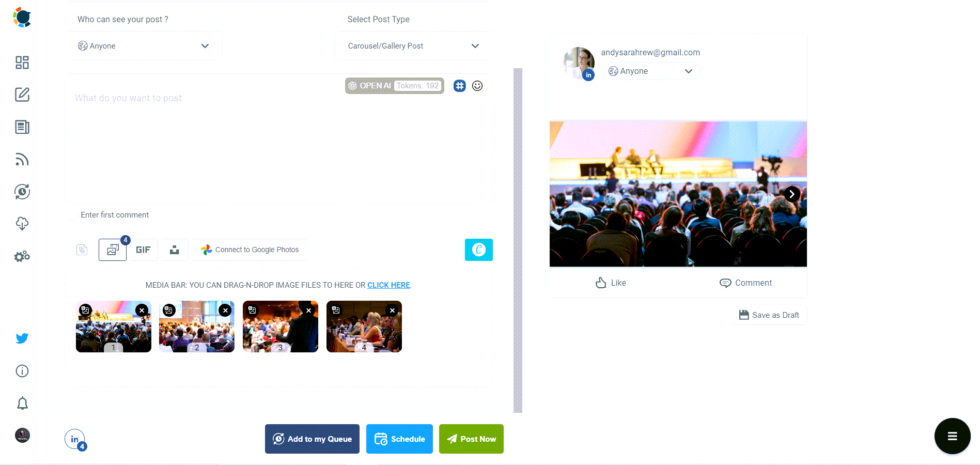Open the Select Post Type dropdown
The height and width of the screenshot is (465, 980).
412,45
